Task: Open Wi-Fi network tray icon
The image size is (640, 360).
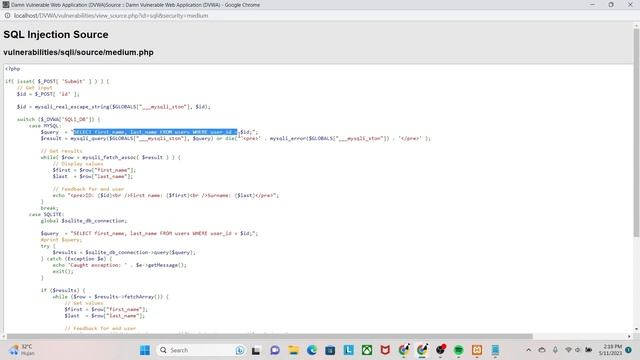Action: 568,350
